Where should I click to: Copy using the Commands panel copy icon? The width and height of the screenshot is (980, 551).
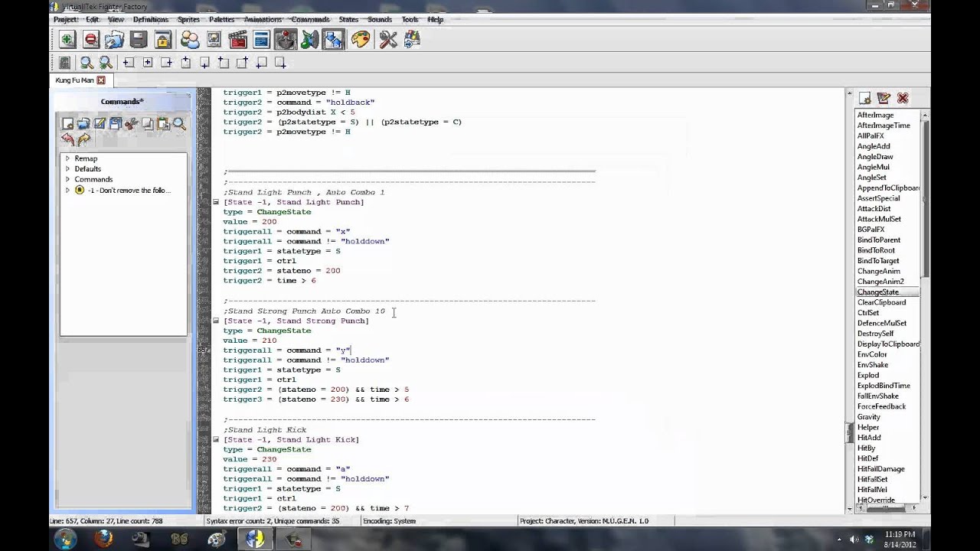(x=147, y=124)
